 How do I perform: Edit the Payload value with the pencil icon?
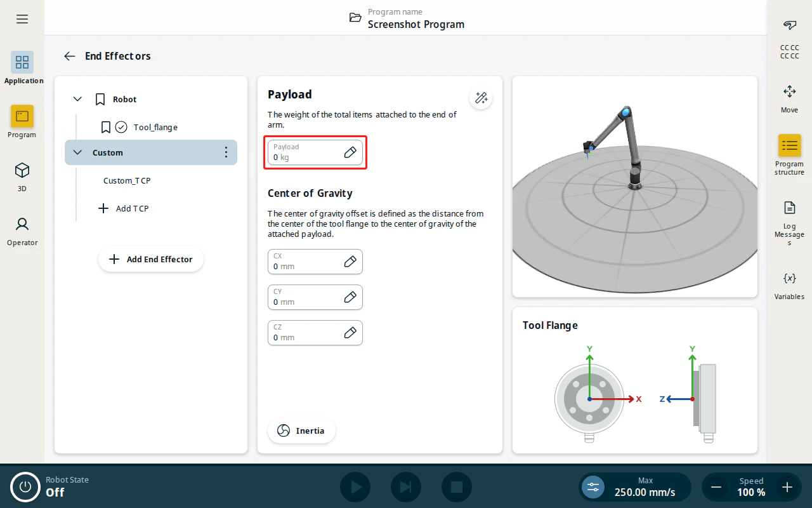click(x=350, y=152)
